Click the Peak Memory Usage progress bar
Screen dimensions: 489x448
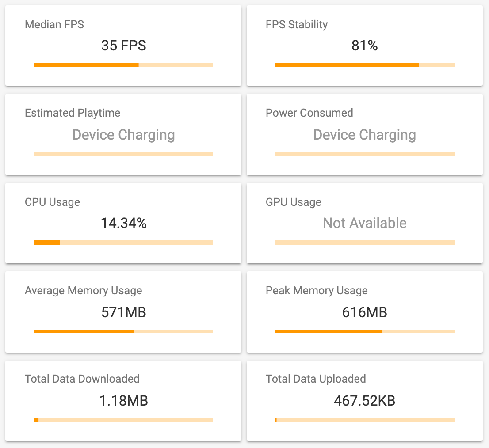(x=364, y=331)
